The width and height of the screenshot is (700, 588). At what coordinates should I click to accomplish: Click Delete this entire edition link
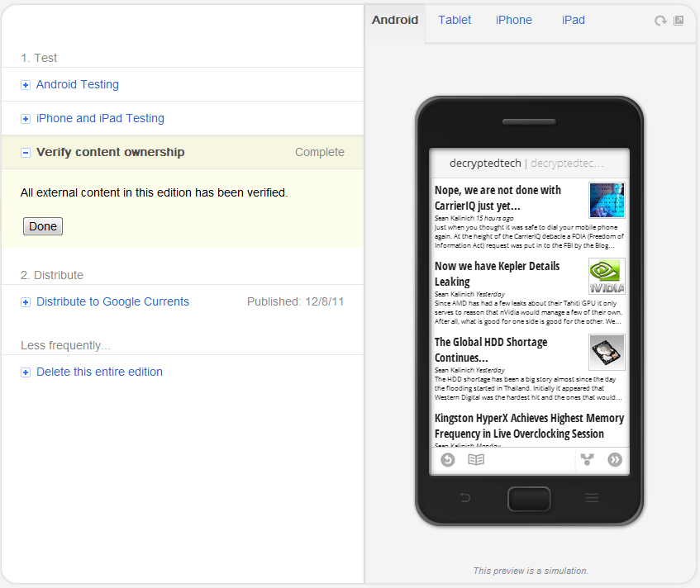99,372
